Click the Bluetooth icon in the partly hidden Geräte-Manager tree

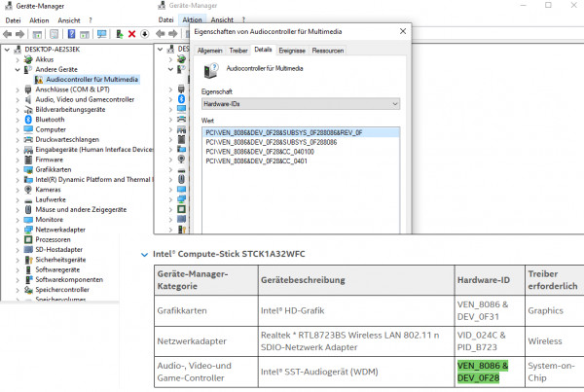click(181, 99)
